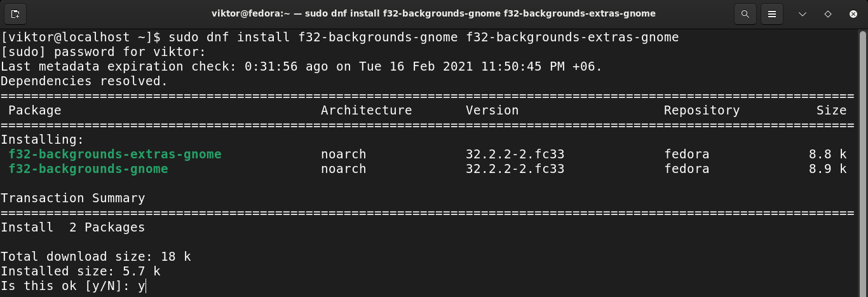Screen dimensions: 868x297
Task: Place the cursor at the y/N prompt
Action: (x=146, y=286)
